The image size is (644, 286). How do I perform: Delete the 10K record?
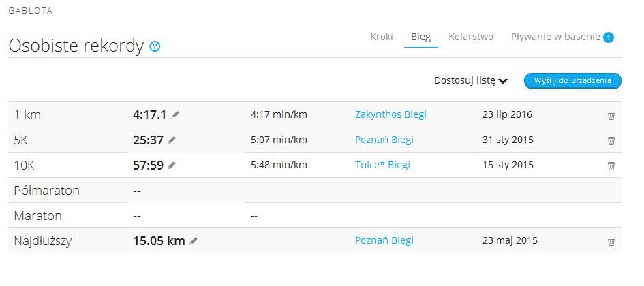611,165
